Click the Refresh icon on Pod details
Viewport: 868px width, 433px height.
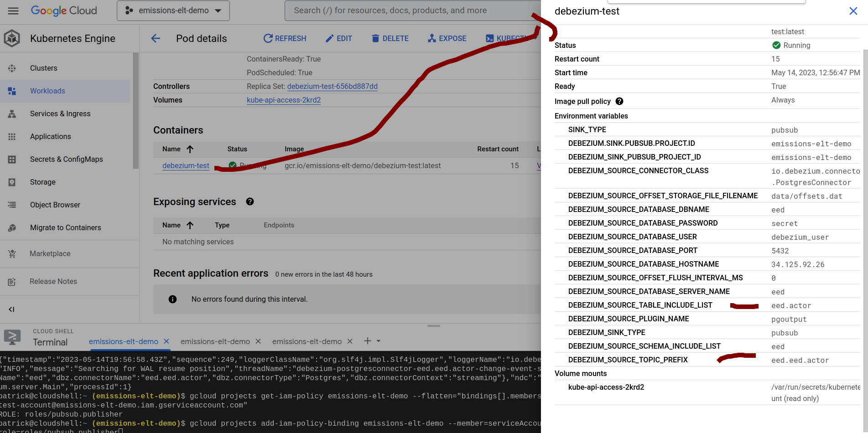[268, 38]
